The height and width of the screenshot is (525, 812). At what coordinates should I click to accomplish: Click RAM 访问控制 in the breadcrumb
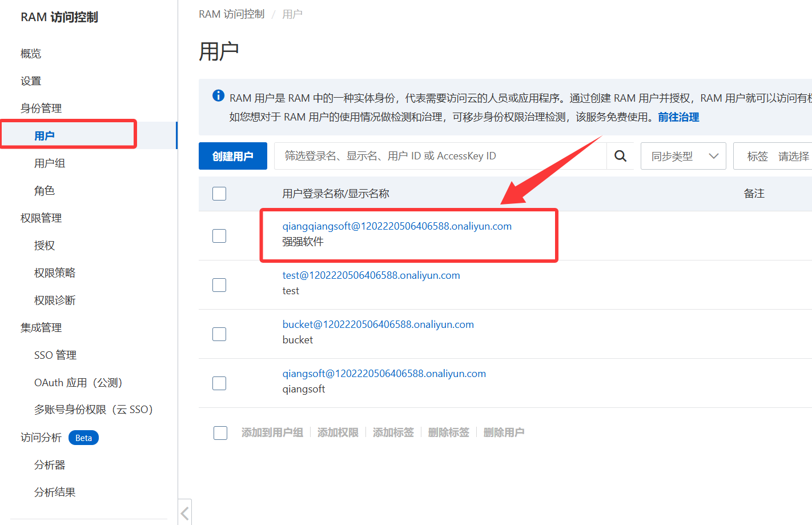point(231,14)
